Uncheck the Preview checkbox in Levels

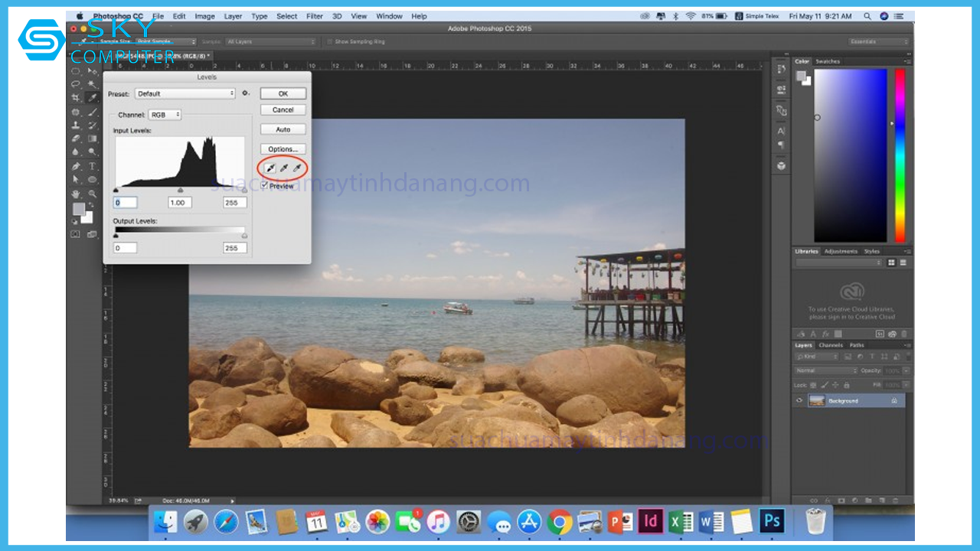pos(264,186)
